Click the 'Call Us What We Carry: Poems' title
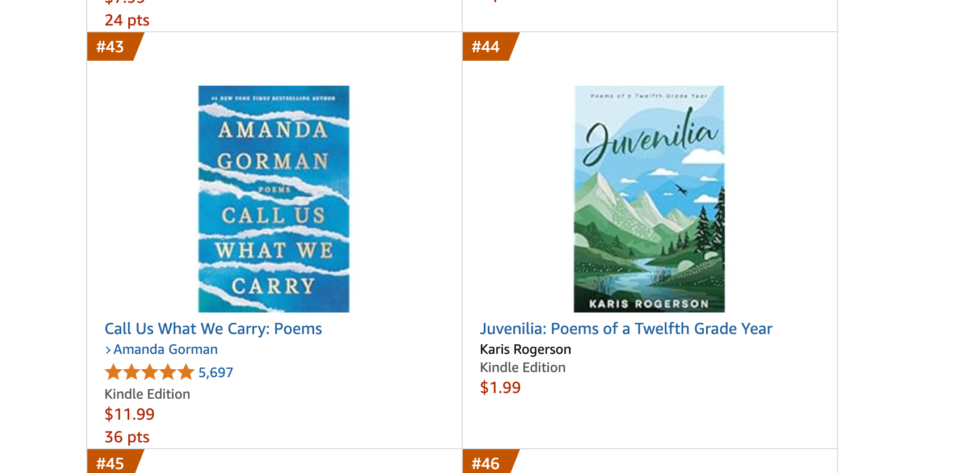The image size is (980, 473). tap(213, 329)
